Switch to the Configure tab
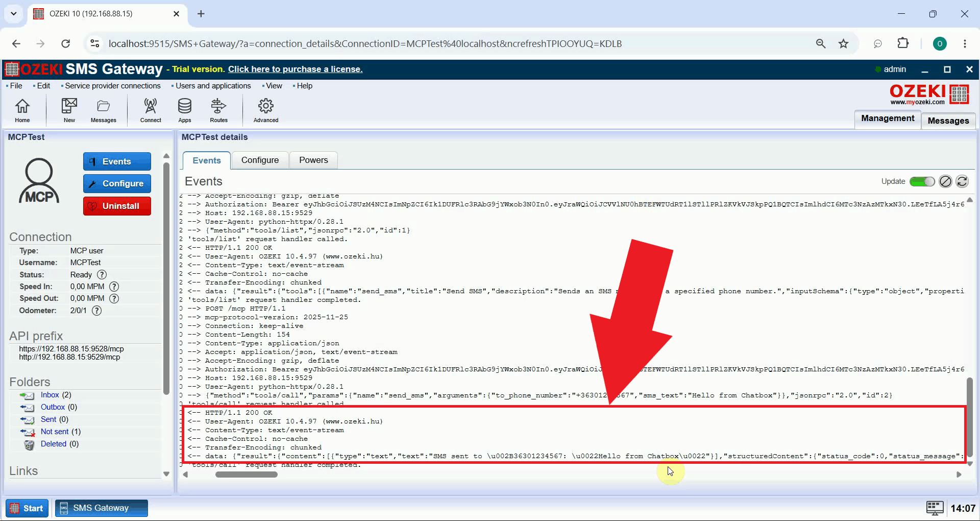Image resolution: width=980 pixels, height=521 pixels. tap(260, 160)
